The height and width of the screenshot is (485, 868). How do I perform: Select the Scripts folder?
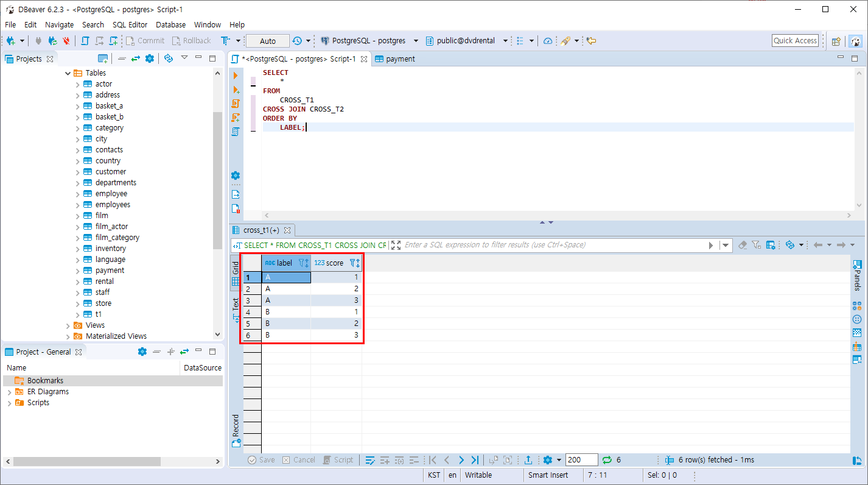(38, 403)
